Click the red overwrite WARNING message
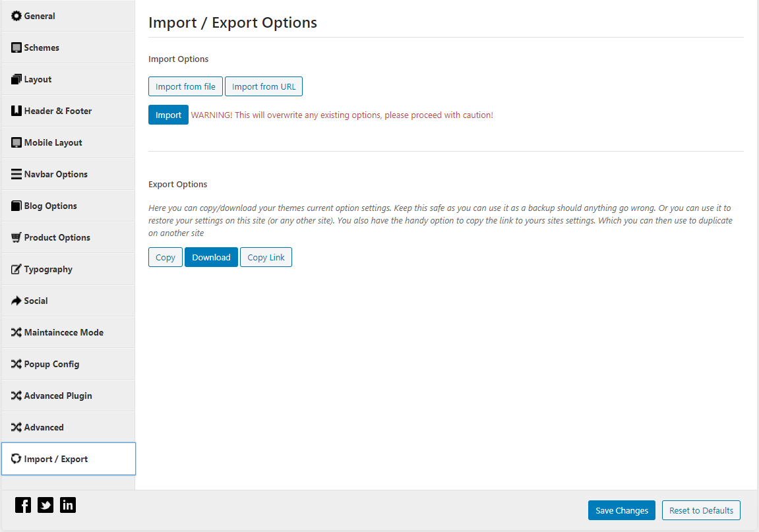Screen dimensions: 759x532 pyautogui.click(x=342, y=115)
